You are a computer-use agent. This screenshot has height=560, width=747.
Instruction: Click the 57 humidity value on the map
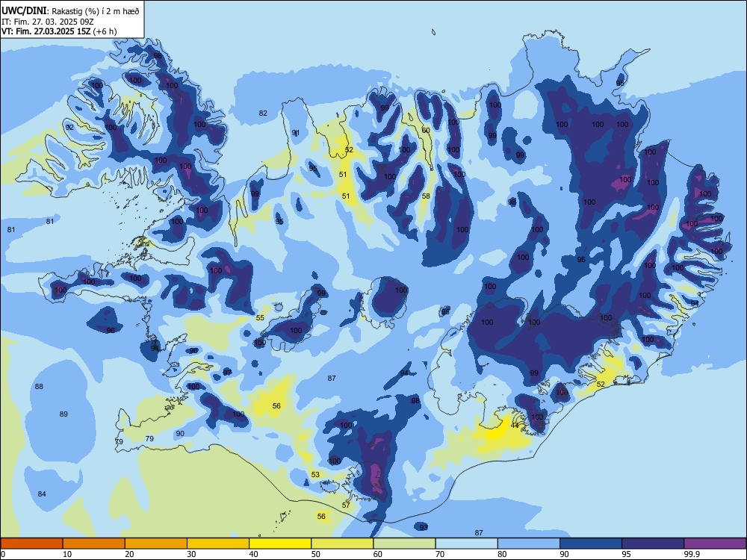point(346,505)
